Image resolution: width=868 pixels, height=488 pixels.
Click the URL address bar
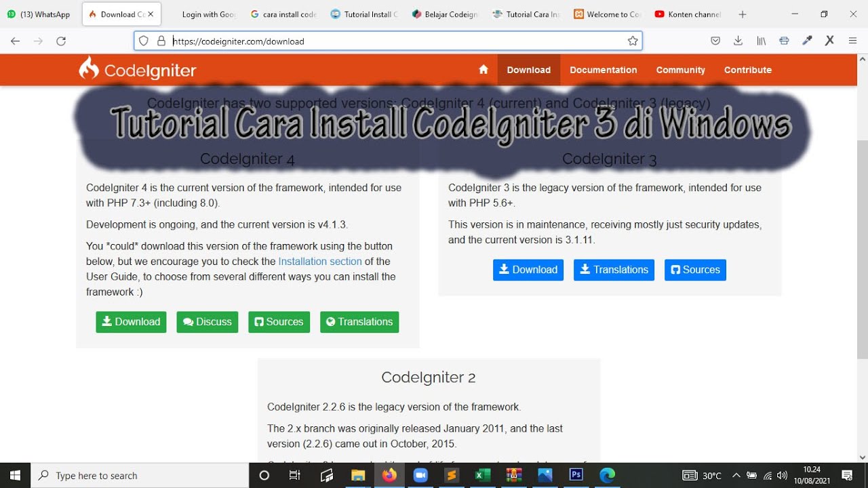(x=388, y=41)
